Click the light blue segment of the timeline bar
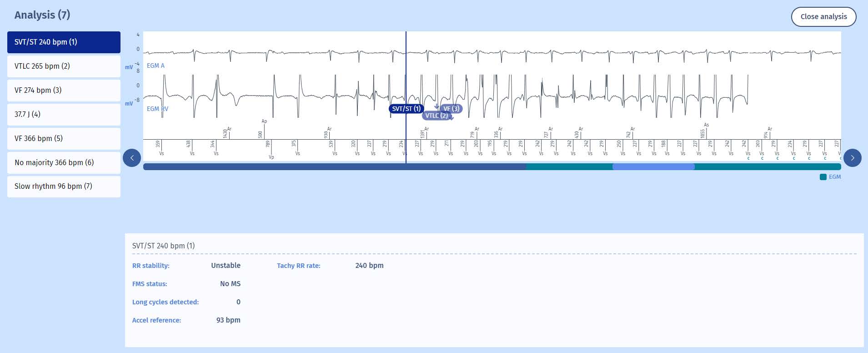This screenshot has height=353, width=868. (x=653, y=167)
